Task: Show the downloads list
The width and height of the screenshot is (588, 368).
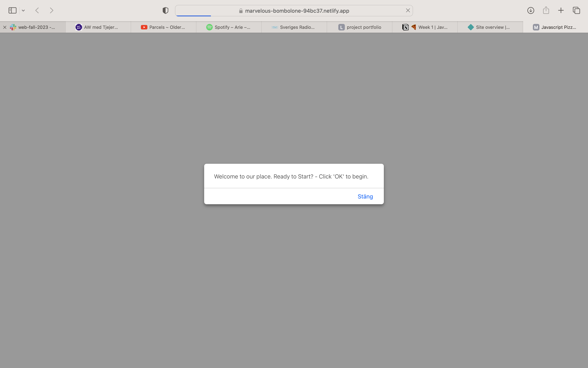Action: pos(531,10)
